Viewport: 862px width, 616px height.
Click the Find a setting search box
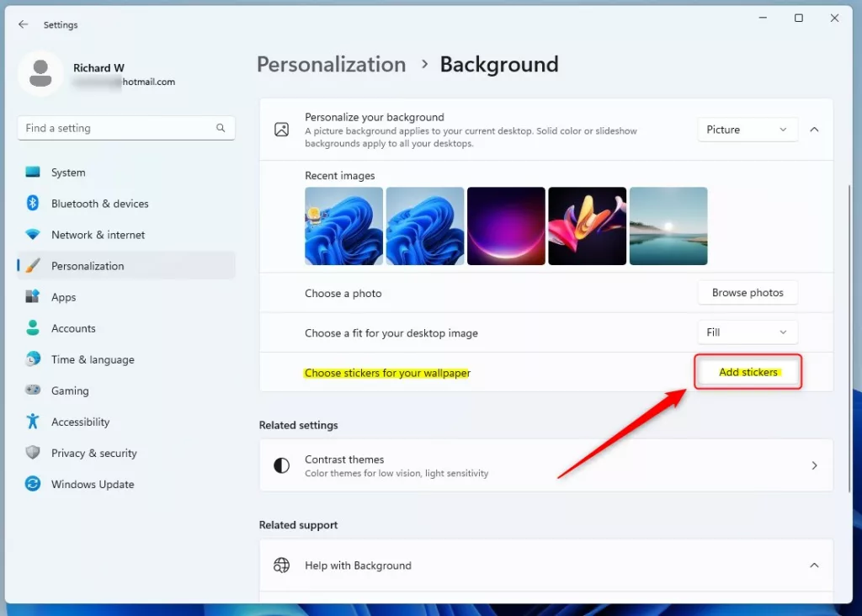(x=126, y=128)
